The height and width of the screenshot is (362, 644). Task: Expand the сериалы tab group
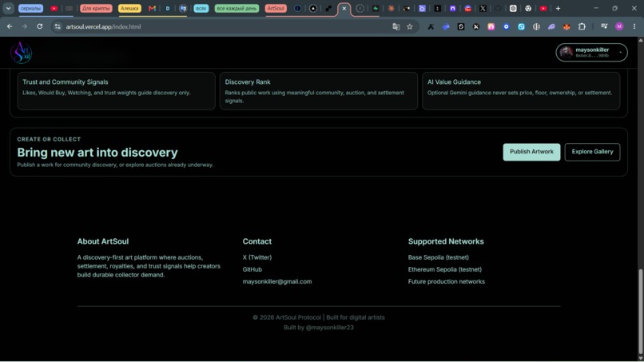tap(31, 8)
